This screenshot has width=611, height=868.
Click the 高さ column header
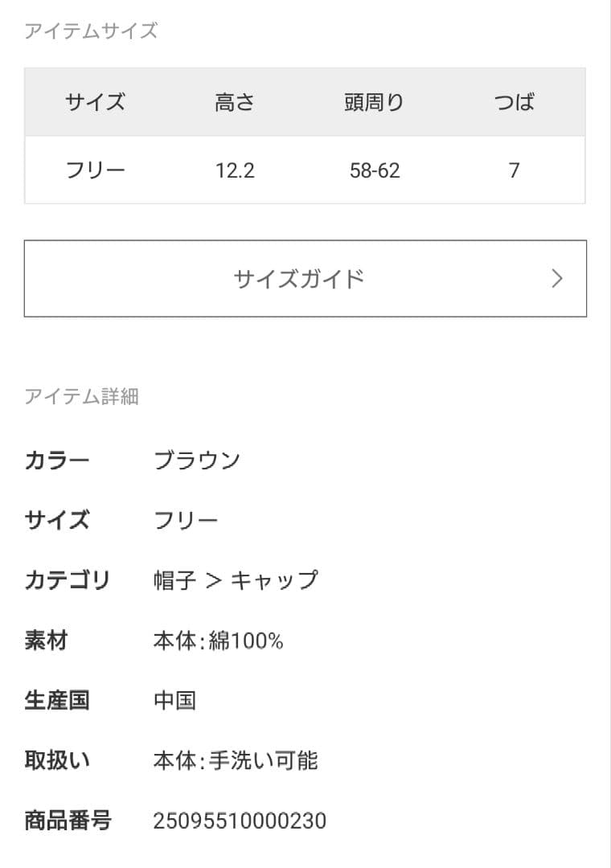235,103
